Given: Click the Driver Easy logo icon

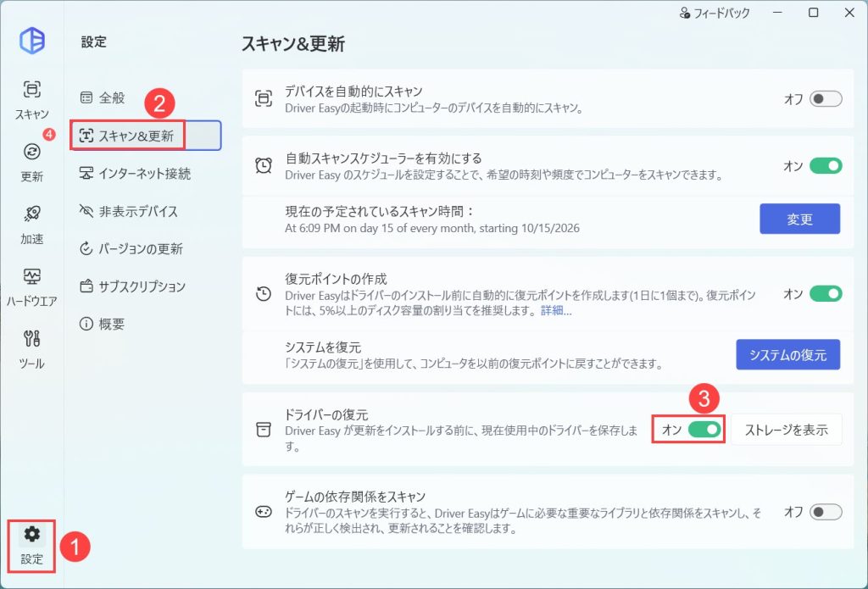Looking at the screenshot, I should 32,41.
